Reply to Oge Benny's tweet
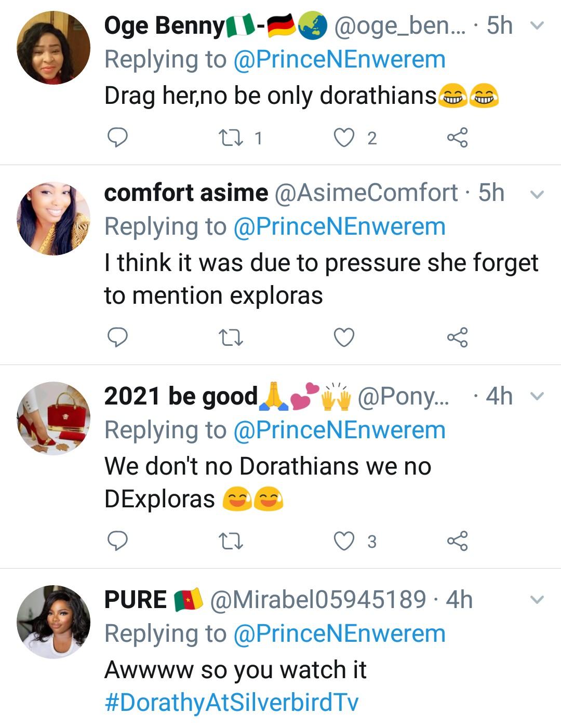This screenshot has height=728, width=561. 117,138
